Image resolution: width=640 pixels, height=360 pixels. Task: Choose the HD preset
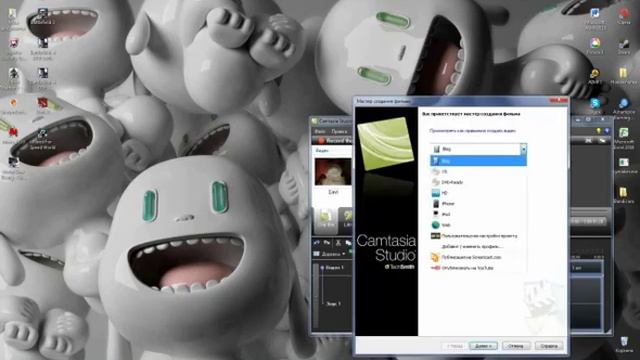[478, 193]
